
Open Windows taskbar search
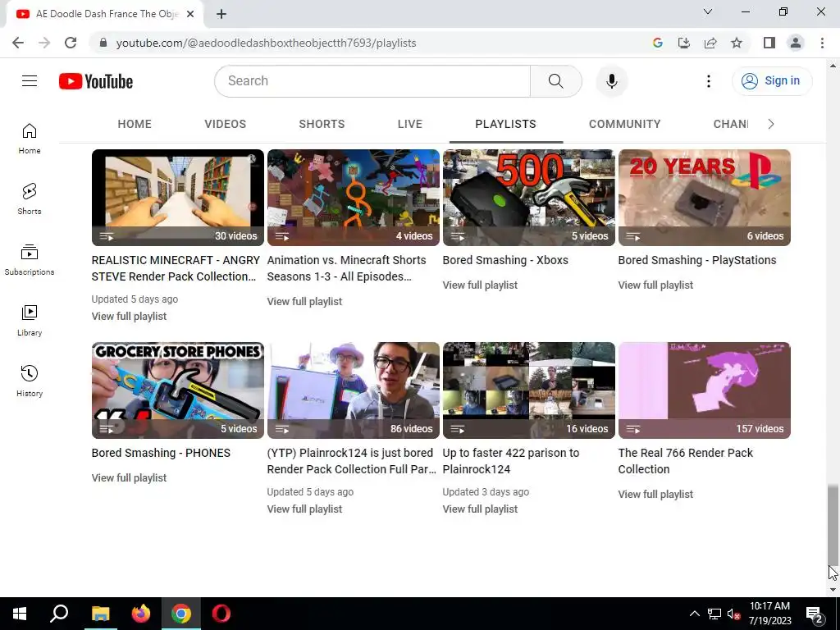tap(59, 614)
